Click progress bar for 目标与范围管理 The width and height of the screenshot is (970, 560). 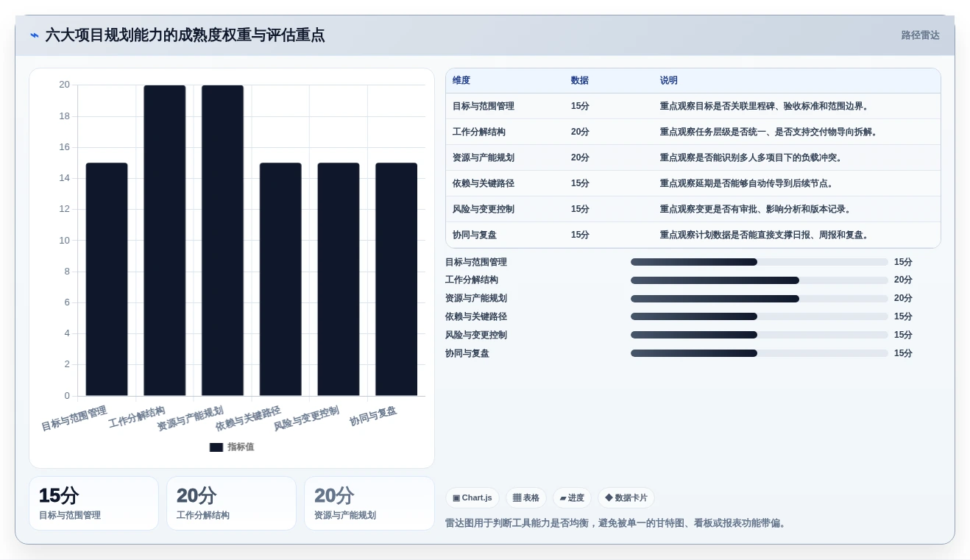(x=760, y=262)
